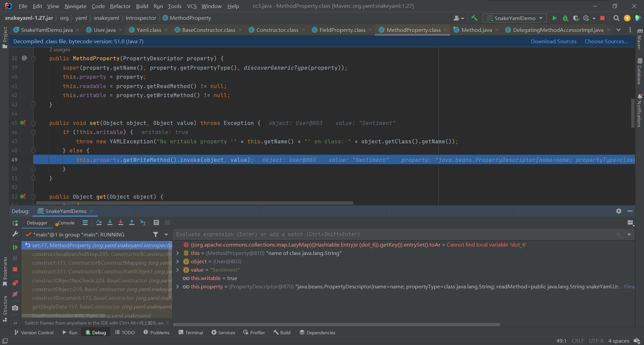Viewport: 644px width, 345px height.
Task: Open Problems tool window button
Action: tap(156, 332)
